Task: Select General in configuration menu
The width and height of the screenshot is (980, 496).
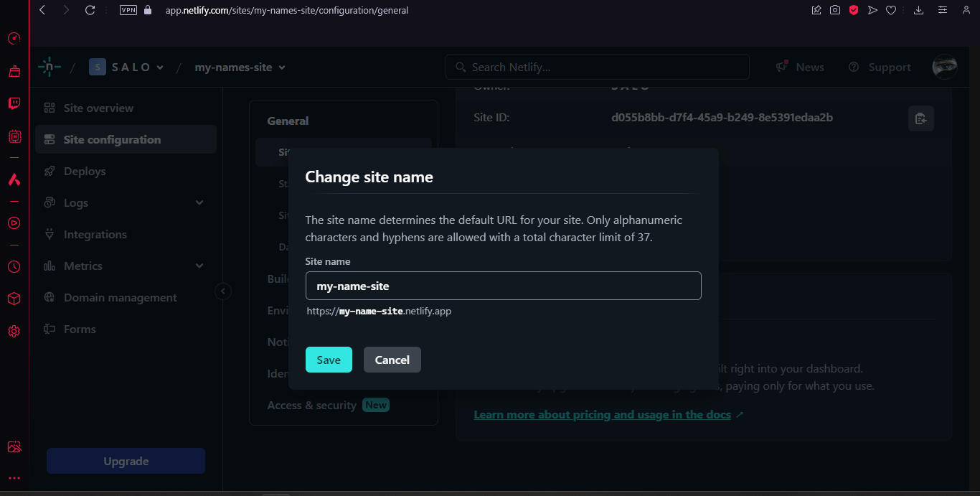Action: coord(288,121)
